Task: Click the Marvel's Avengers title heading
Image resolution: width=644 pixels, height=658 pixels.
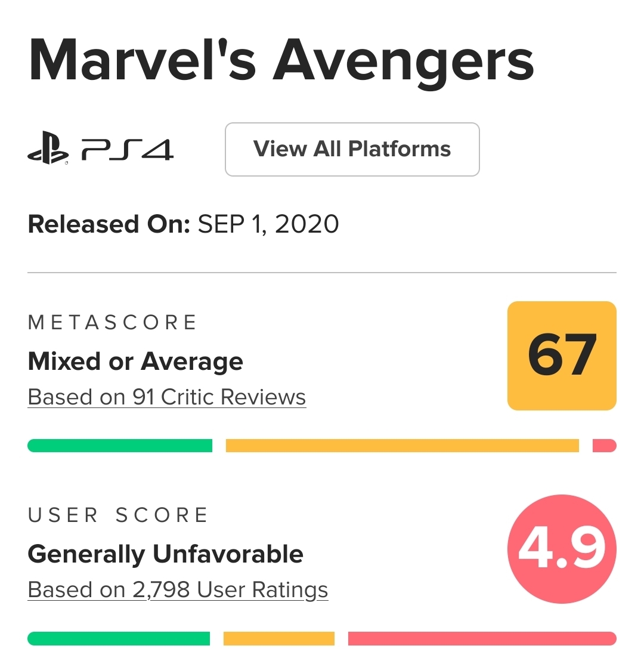Action: coord(281,61)
